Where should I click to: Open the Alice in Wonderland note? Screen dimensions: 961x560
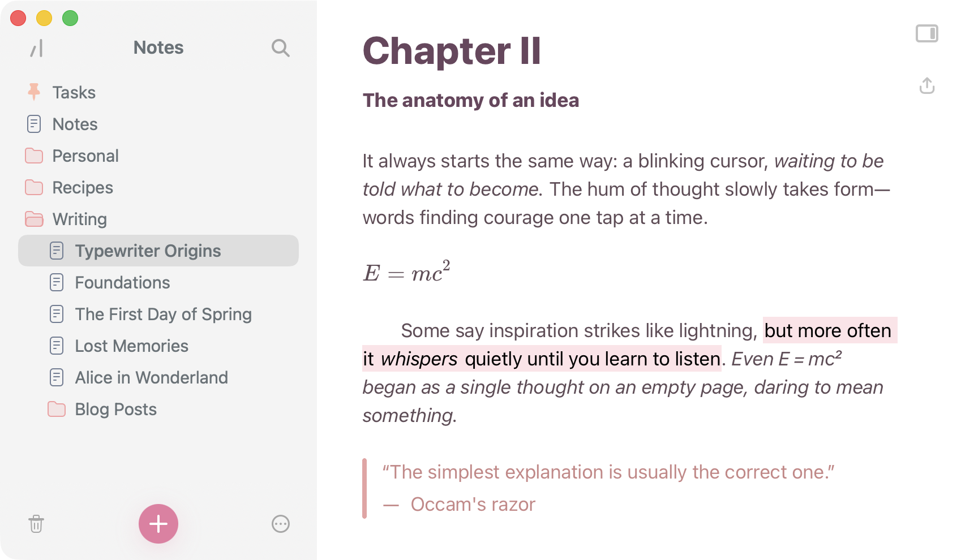pyautogui.click(x=151, y=377)
